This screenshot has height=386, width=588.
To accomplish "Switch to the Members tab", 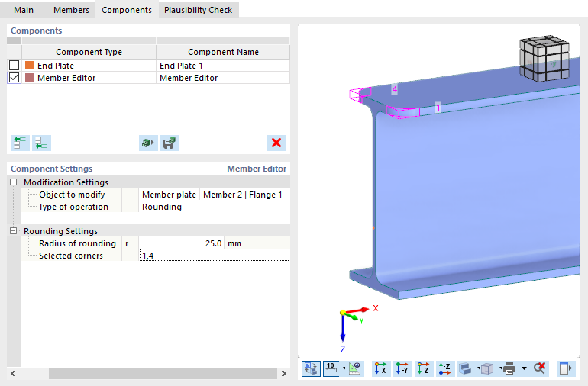I will pos(71,10).
